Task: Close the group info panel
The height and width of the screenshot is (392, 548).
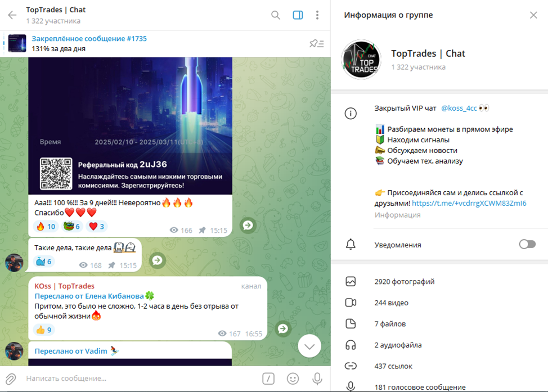Action: [x=533, y=15]
